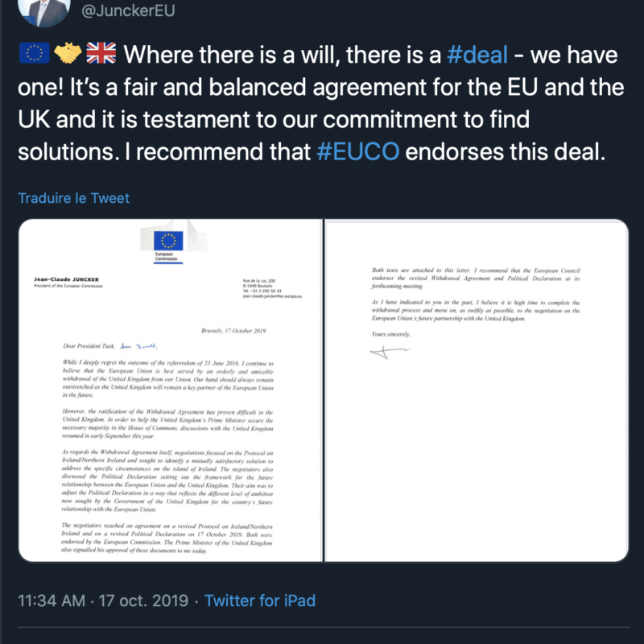
Task: Translate tweet via Traduire le Tweet
Action: coord(73,198)
